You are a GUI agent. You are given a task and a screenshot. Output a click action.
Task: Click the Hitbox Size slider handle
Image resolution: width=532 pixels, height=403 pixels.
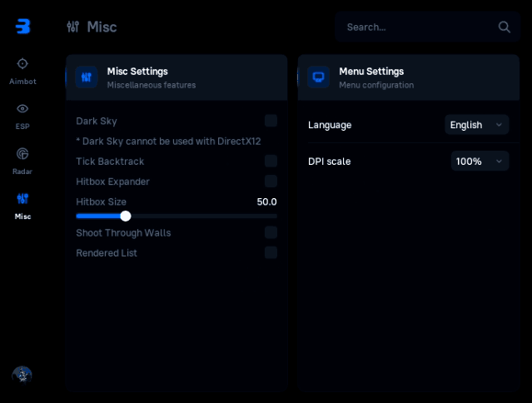point(126,216)
